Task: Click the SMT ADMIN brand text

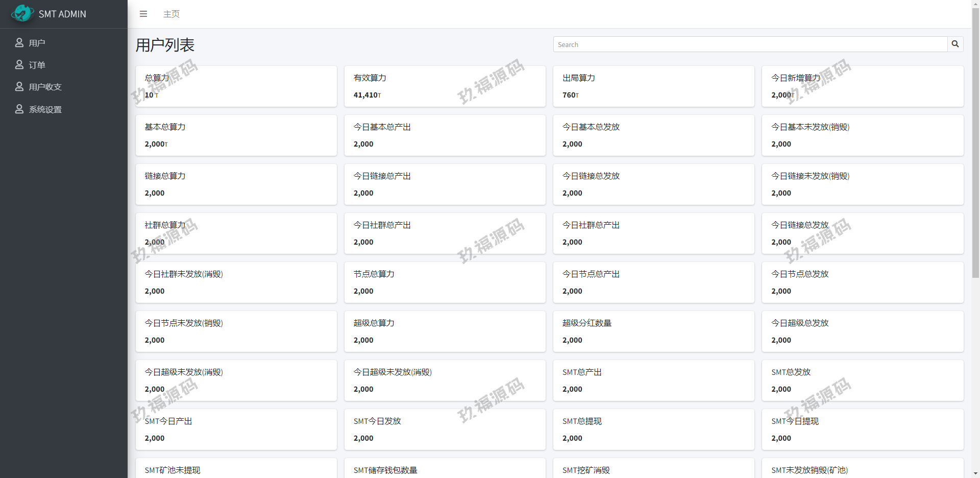Action: pos(62,14)
